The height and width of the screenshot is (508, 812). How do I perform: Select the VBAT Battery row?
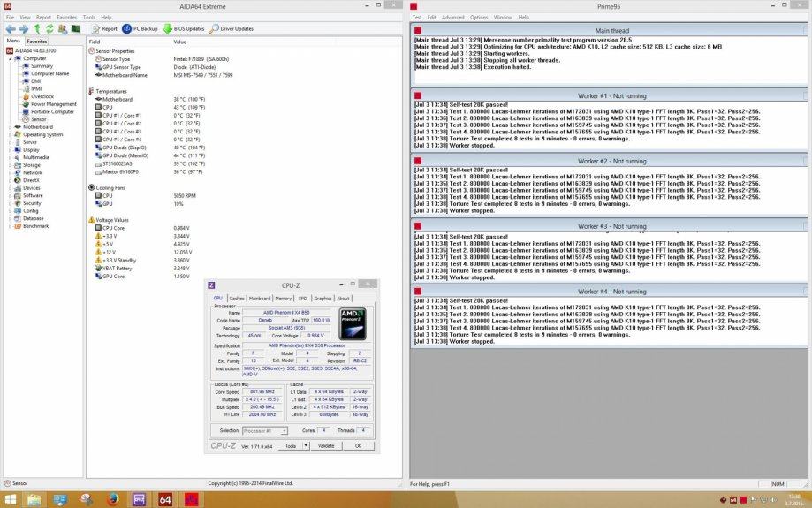[142, 269]
